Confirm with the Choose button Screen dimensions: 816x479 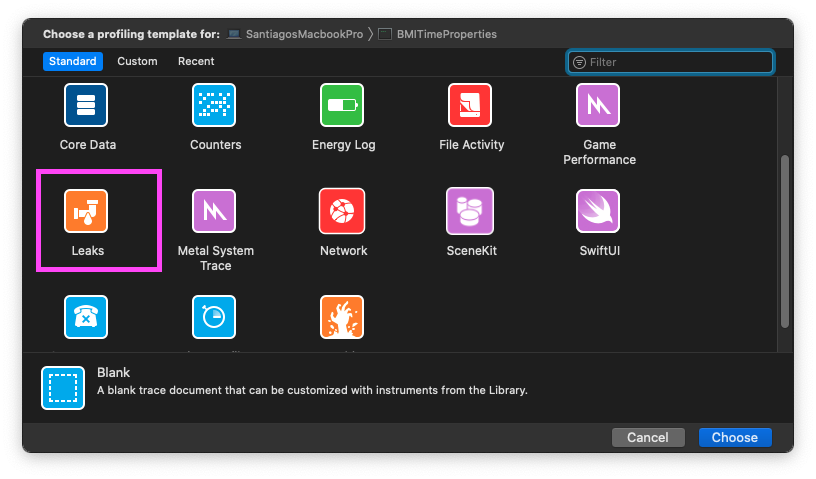[x=734, y=437]
